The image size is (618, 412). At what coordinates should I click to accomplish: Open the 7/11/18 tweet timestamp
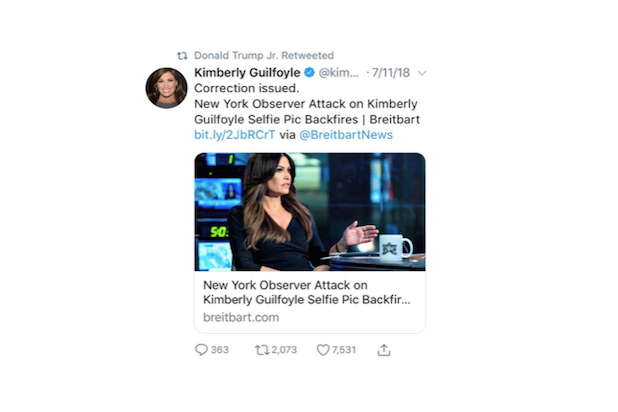click(x=391, y=73)
